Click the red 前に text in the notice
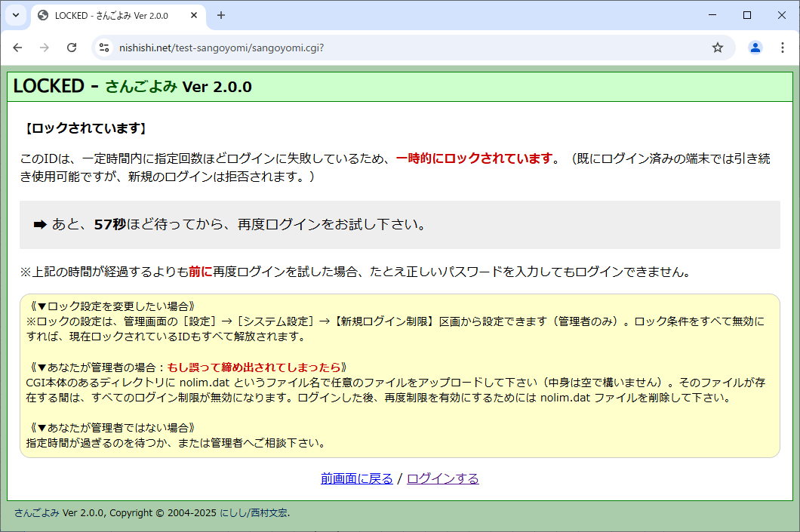This screenshot has height=532, width=800. point(201,272)
